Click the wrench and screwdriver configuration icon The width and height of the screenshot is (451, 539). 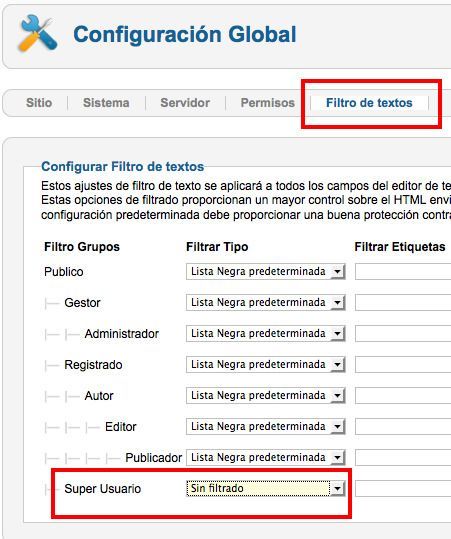tap(38, 33)
